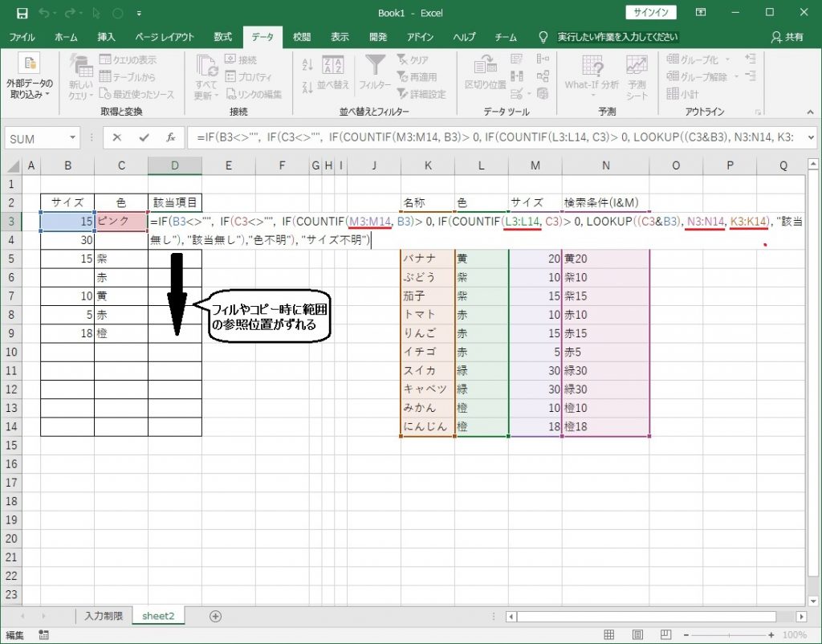Click the vertical scrollbar down arrow
Viewport: 822px width, 644px height.
(812, 601)
